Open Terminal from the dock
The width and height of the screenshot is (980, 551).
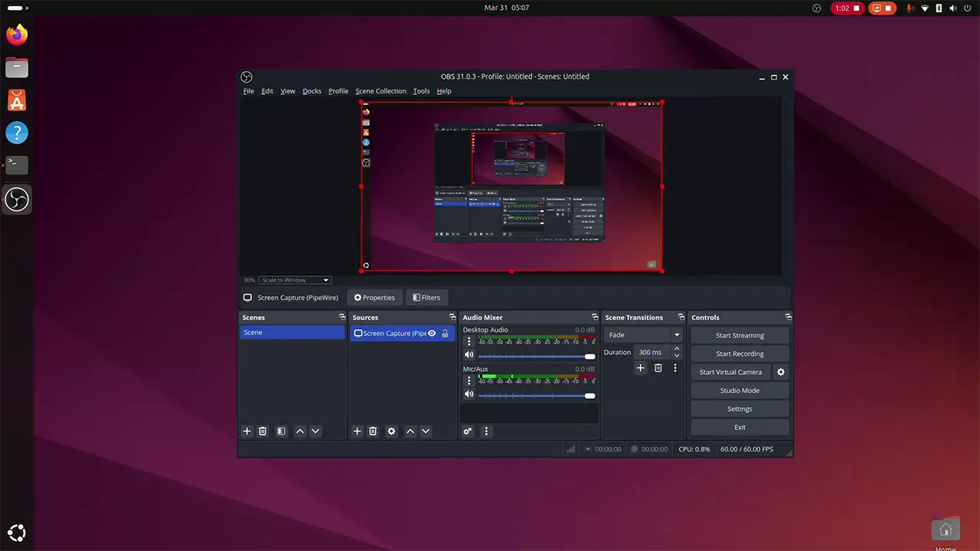17,165
